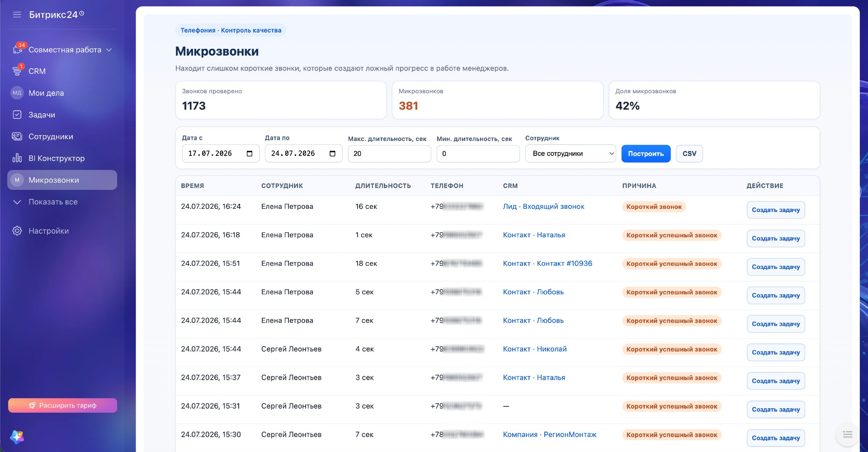868x452 pixels.
Task: Open the Все сотрудники dropdown
Action: pyautogui.click(x=571, y=154)
